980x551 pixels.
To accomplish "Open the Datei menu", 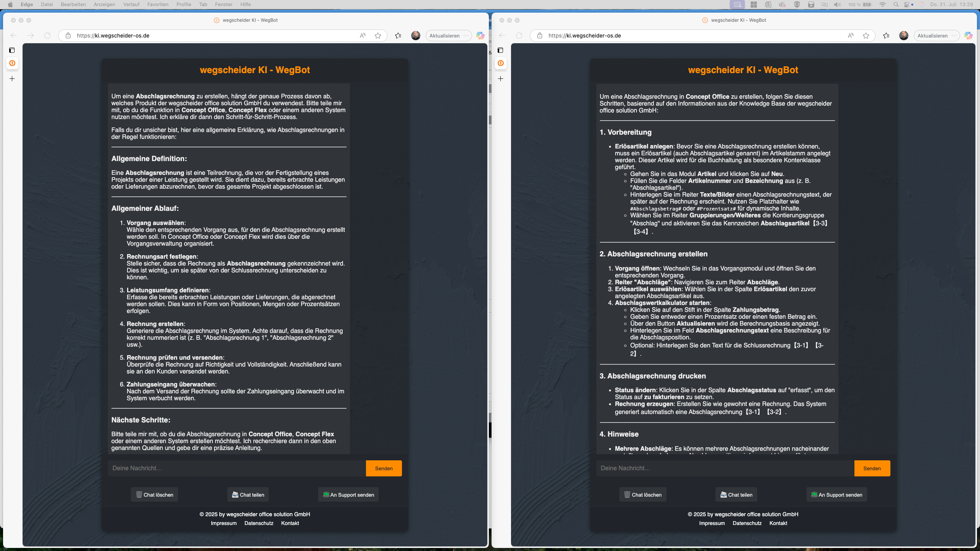I will pos(47,4).
